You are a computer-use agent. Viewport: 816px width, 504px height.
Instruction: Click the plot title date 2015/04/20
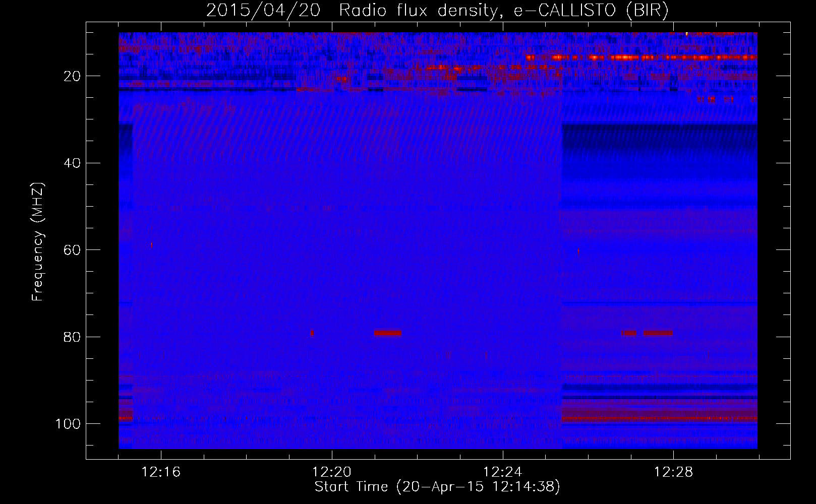tap(263, 11)
